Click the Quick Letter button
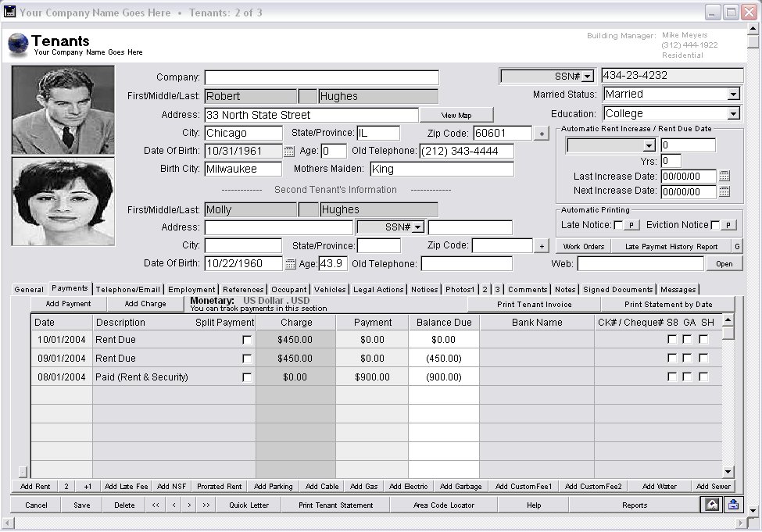Image resolution: width=762 pixels, height=532 pixels. pos(249,505)
